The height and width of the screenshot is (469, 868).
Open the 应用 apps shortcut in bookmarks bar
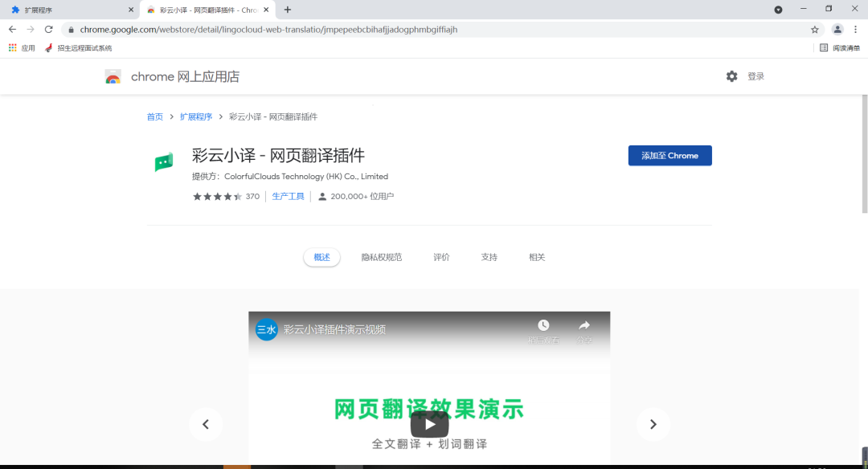click(x=23, y=48)
